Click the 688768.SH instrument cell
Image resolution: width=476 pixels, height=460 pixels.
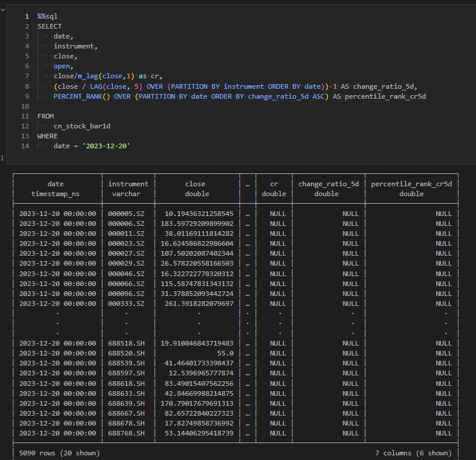tap(126, 433)
